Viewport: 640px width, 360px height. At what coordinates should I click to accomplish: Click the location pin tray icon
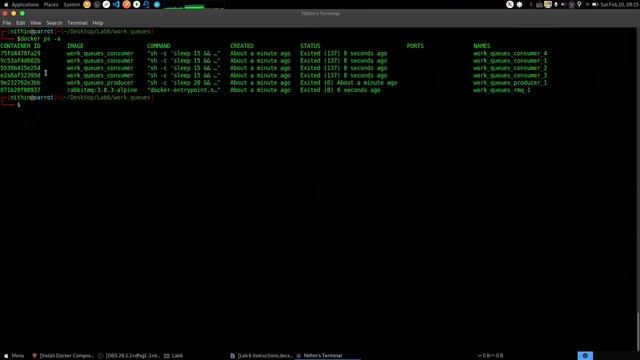(579, 4)
